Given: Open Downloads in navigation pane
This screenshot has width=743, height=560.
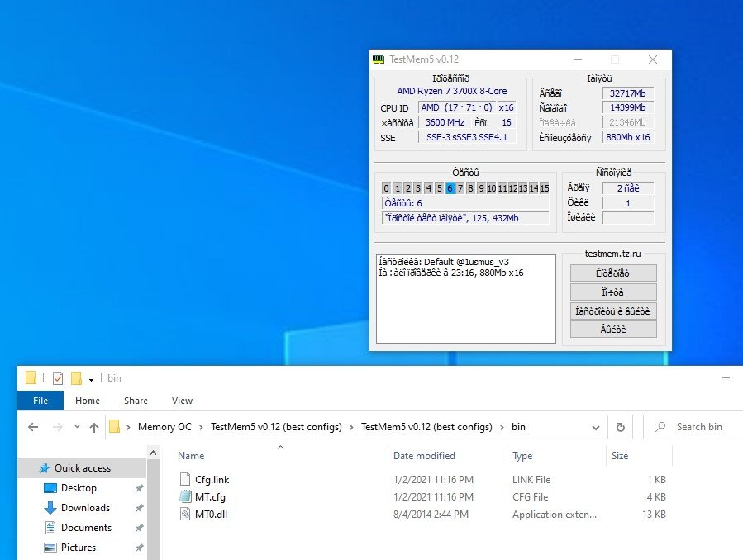Looking at the screenshot, I should pyautogui.click(x=85, y=508).
